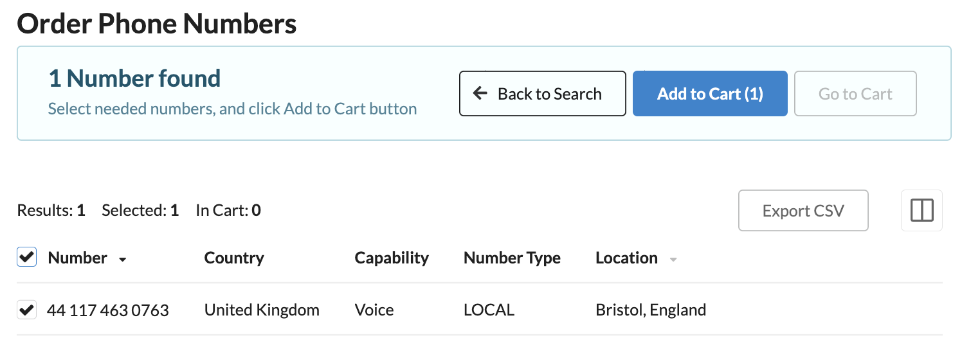Click the LOCAL number type cell
The height and width of the screenshot is (356, 980).
click(x=489, y=310)
